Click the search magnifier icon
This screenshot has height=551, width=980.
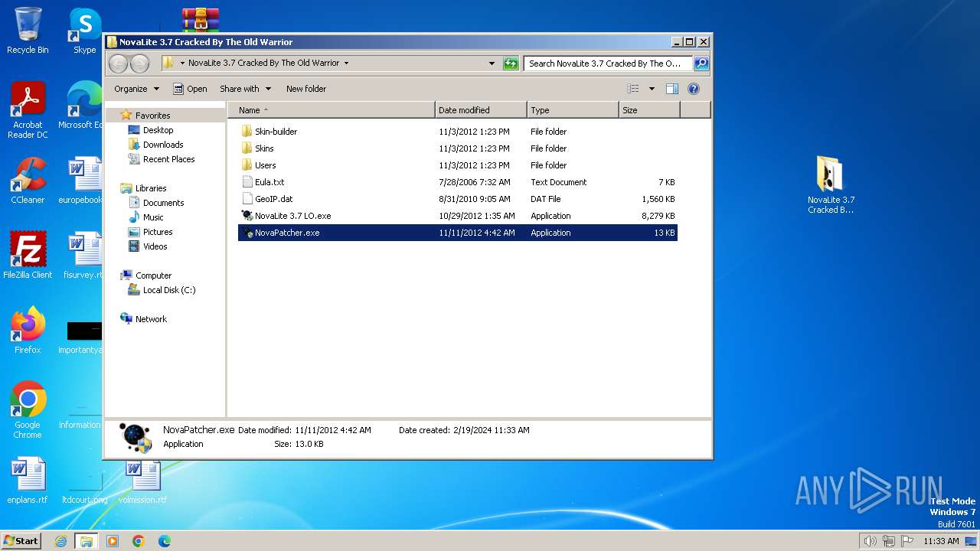[x=701, y=64]
